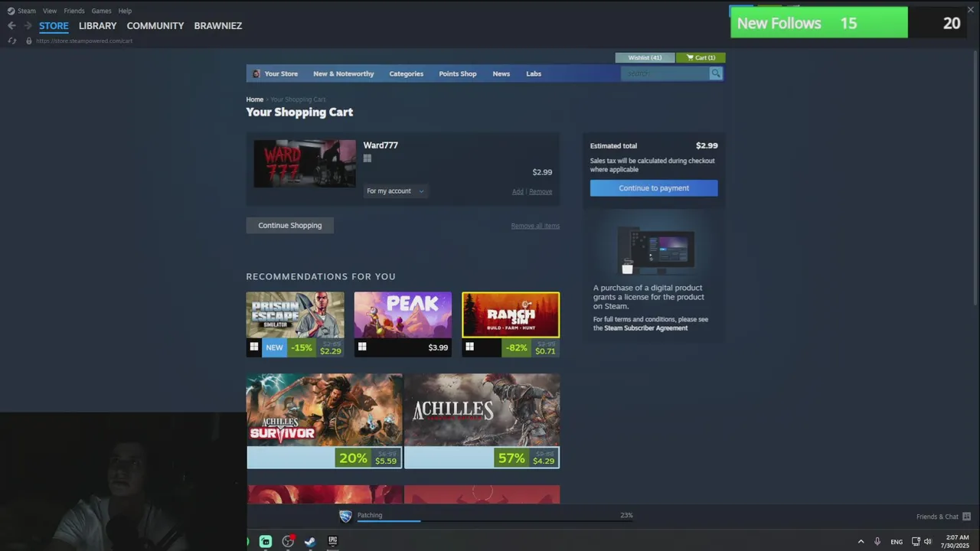Open the Steam menu
Viewport: 980px width, 551px height.
coord(27,11)
